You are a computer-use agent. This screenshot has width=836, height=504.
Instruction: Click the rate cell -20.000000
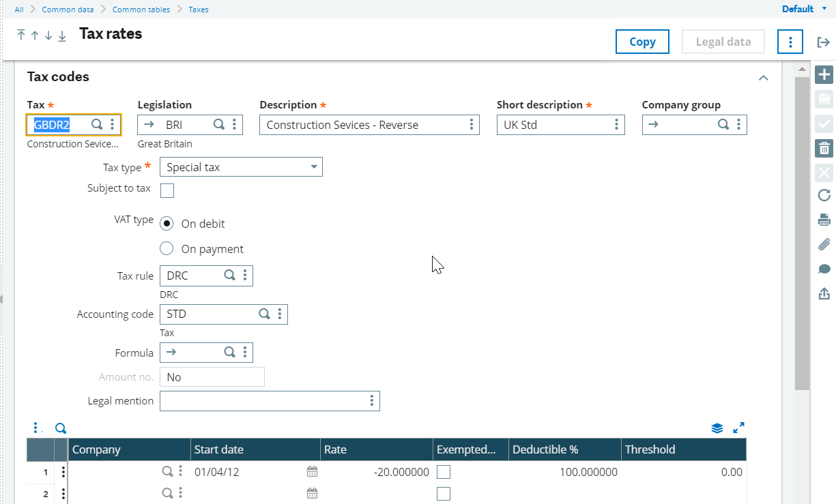coord(377,472)
